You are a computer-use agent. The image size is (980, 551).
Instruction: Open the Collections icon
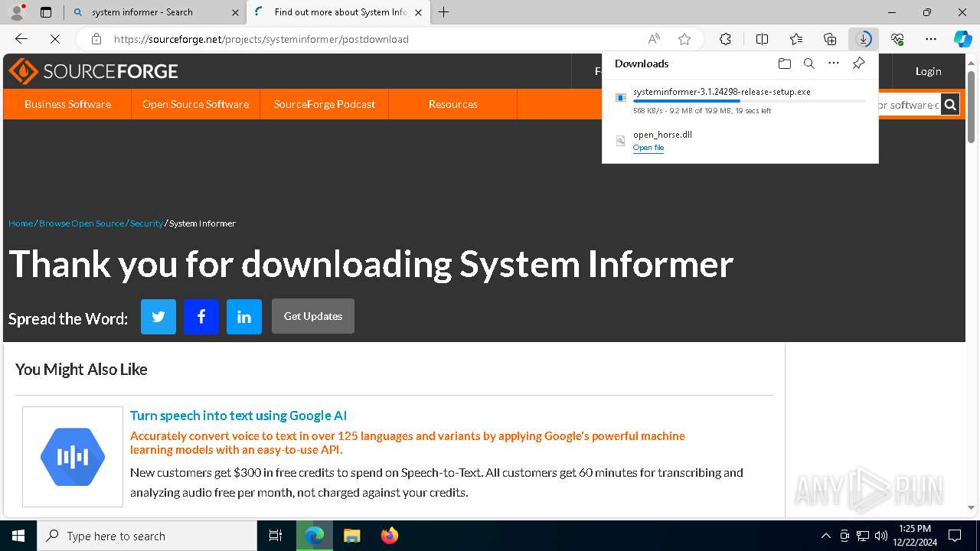coord(830,39)
